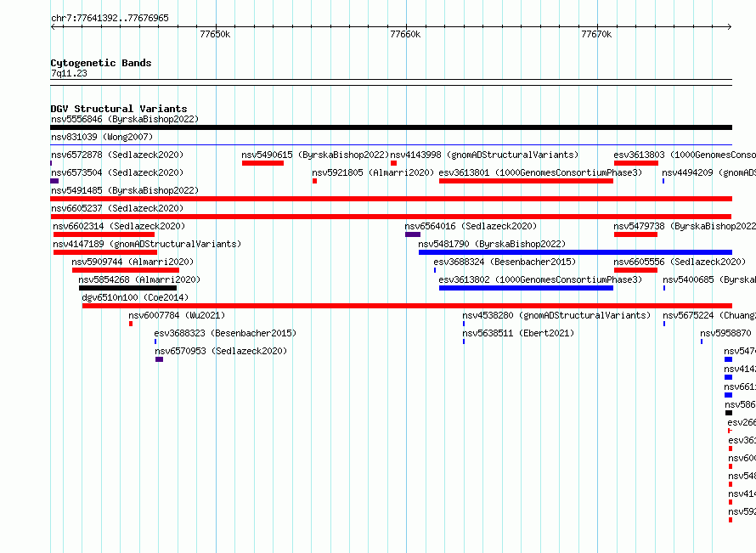Click the red esv3613803 variant bar

[636, 163]
